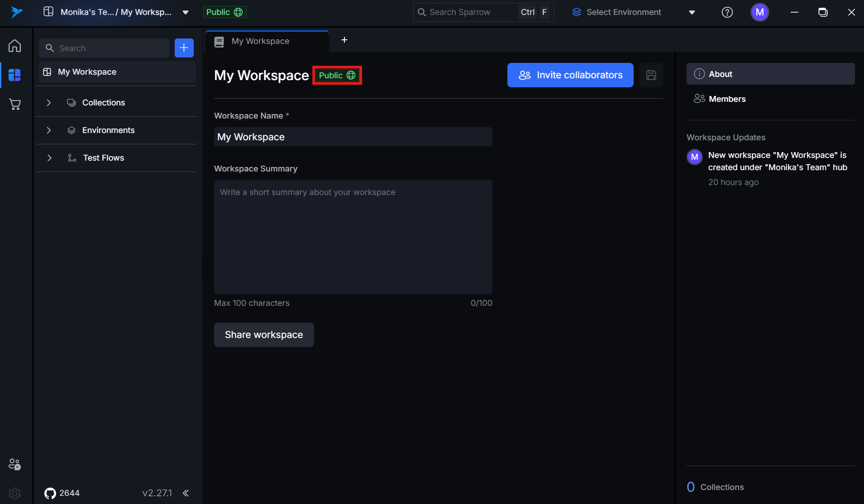
Task: Click the Collections stack icon
Action: (x=72, y=103)
